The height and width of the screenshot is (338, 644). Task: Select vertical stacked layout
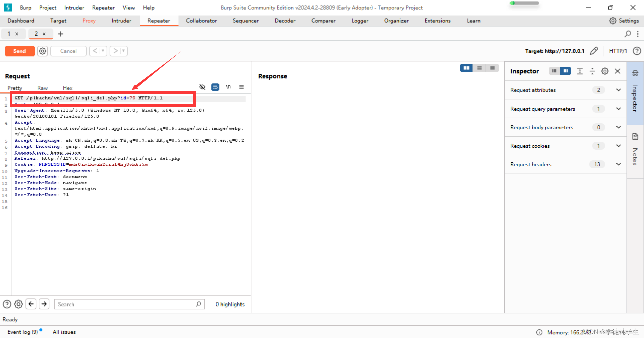479,68
